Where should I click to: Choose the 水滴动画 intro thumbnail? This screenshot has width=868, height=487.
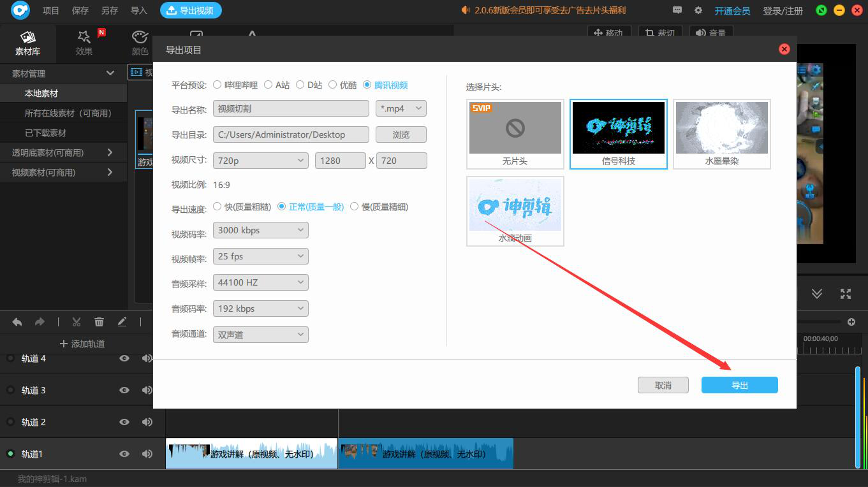[515, 211]
